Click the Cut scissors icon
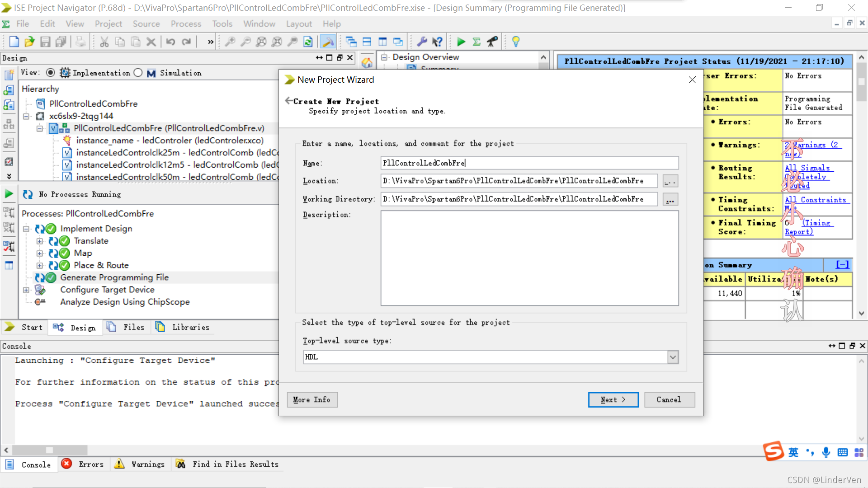The width and height of the screenshot is (868, 488). point(104,42)
